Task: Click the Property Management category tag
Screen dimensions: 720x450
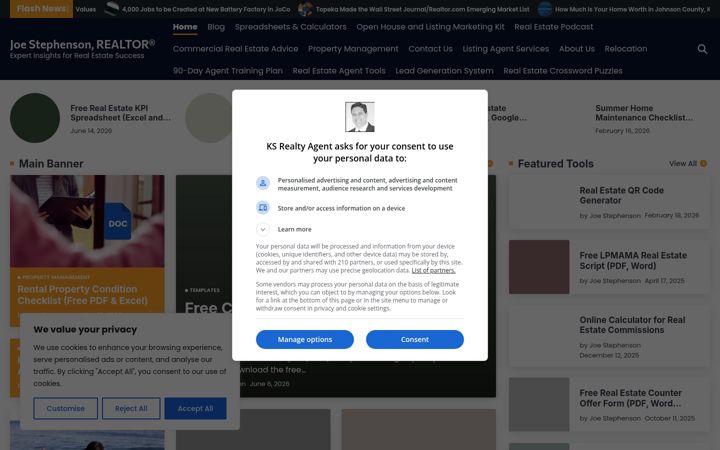Action: pyautogui.click(x=54, y=277)
